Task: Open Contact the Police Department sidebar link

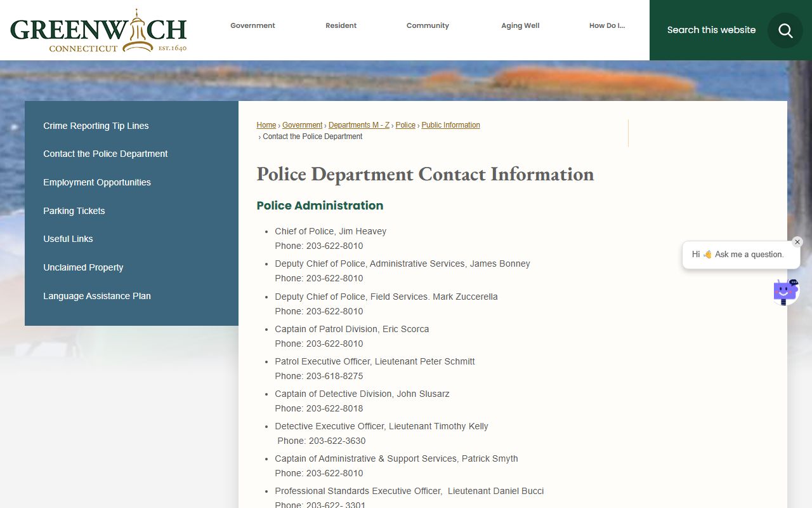Action: point(105,154)
